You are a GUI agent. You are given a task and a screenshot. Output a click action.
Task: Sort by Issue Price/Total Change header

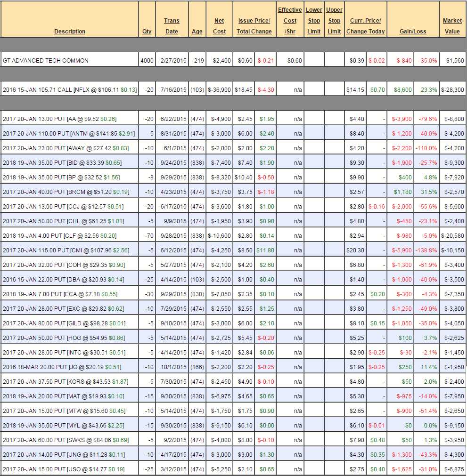click(x=254, y=26)
